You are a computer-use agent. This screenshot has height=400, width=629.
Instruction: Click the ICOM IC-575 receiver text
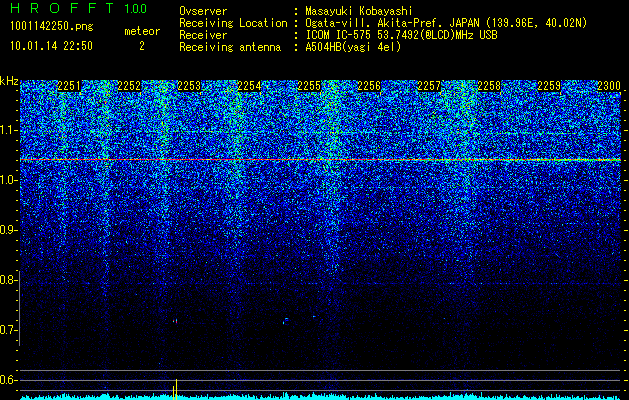401,35
